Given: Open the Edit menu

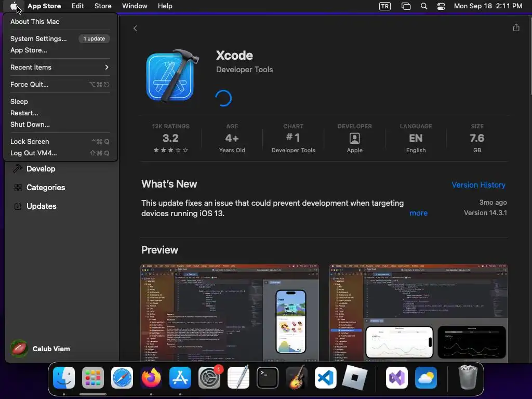Looking at the screenshot, I should tap(78, 6).
